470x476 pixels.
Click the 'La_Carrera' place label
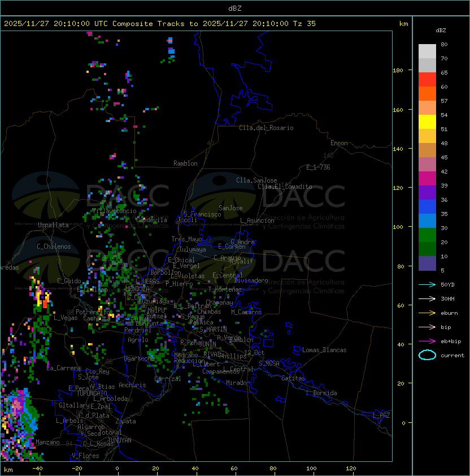tap(63, 368)
